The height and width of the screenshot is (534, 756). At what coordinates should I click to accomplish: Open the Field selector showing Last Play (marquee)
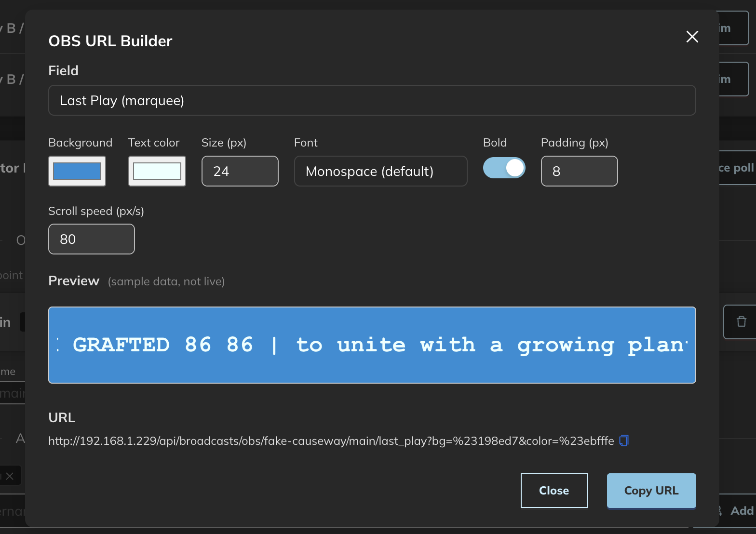[x=371, y=100]
